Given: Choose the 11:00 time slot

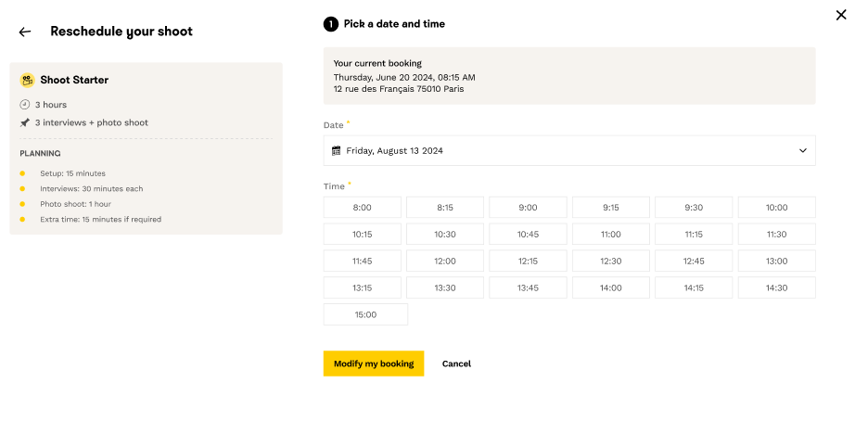Looking at the screenshot, I should (610, 235).
